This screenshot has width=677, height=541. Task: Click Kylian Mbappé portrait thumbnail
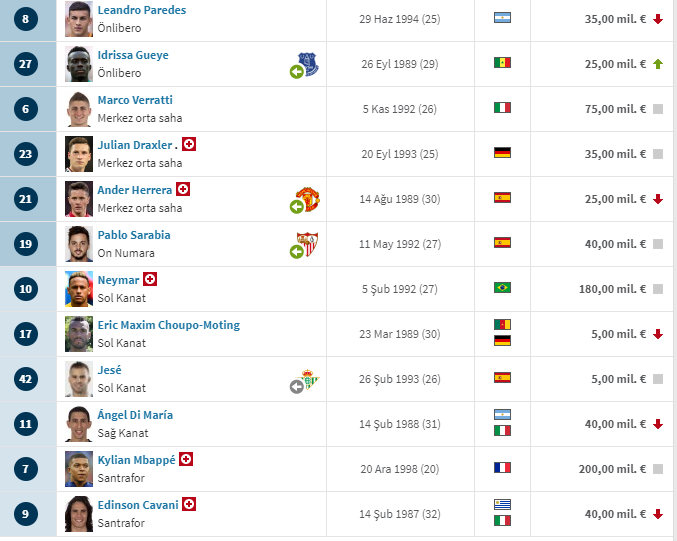(x=79, y=469)
